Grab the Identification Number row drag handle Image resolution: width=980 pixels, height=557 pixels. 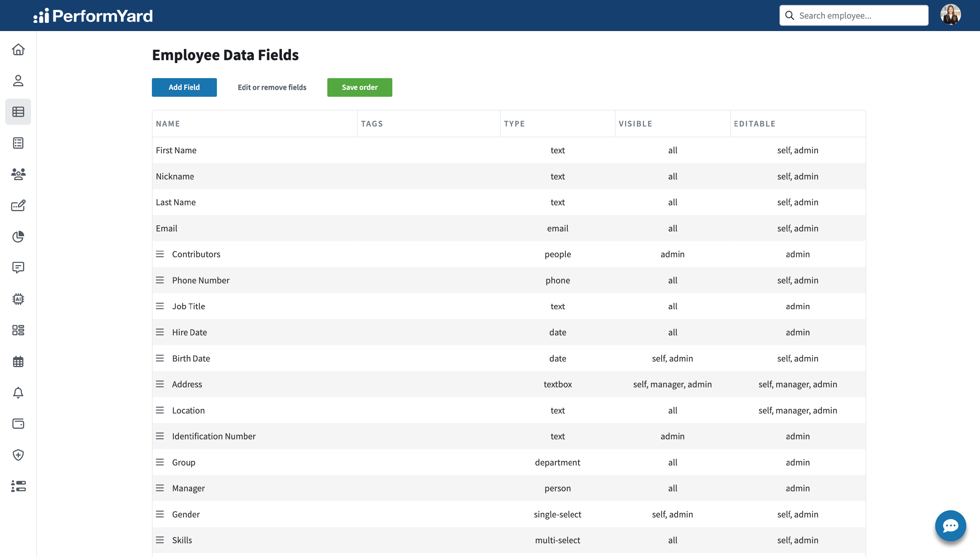160,436
